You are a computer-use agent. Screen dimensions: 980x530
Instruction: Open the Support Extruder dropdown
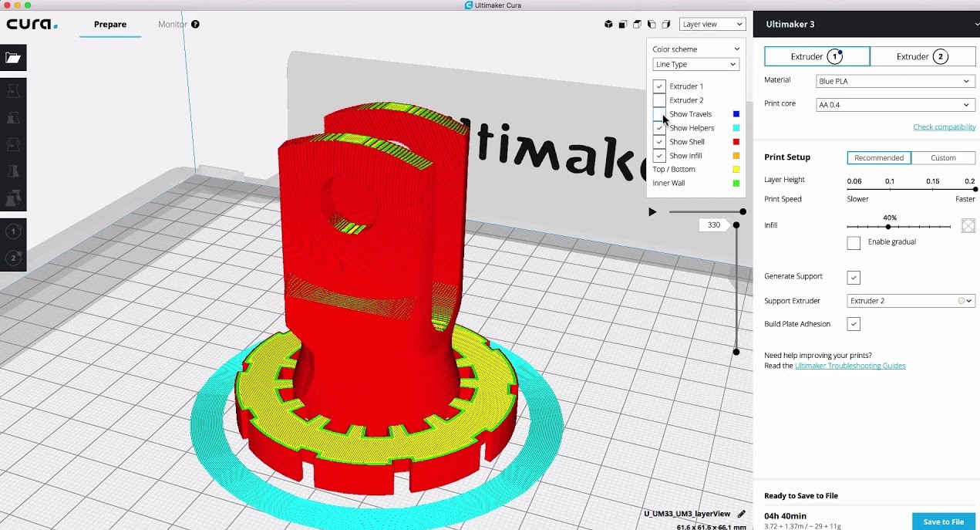click(x=910, y=301)
